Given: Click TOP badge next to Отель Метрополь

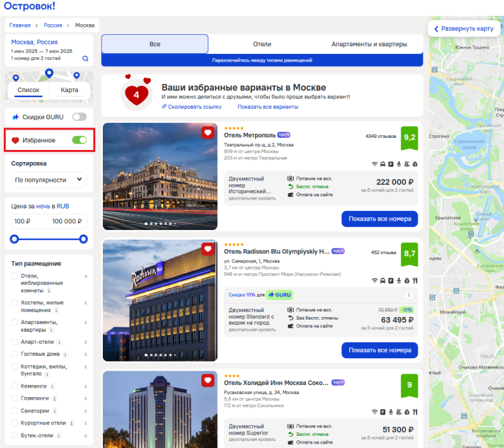Looking at the screenshot, I should tap(284, 135).
